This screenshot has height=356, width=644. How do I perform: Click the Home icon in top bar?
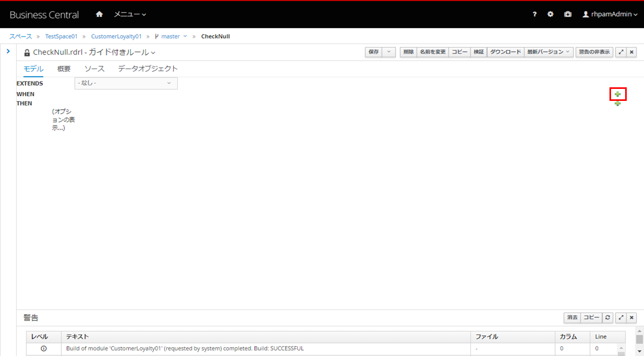99,14
